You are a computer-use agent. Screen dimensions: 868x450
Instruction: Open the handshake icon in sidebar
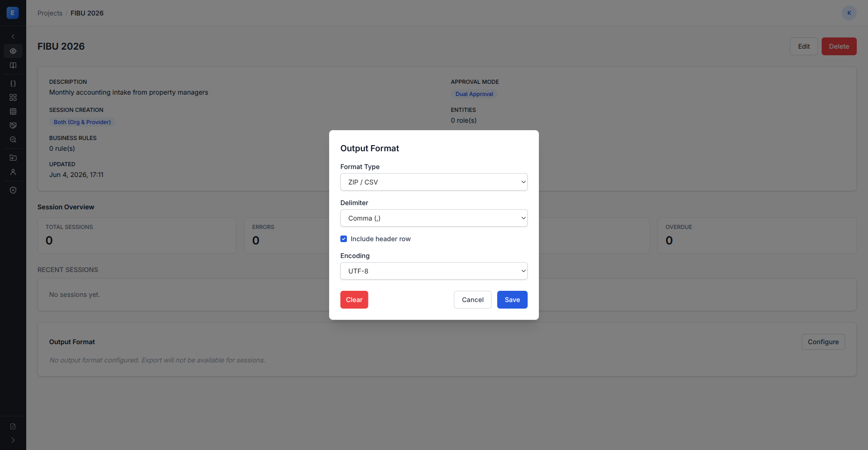click(x=13, y=125)
